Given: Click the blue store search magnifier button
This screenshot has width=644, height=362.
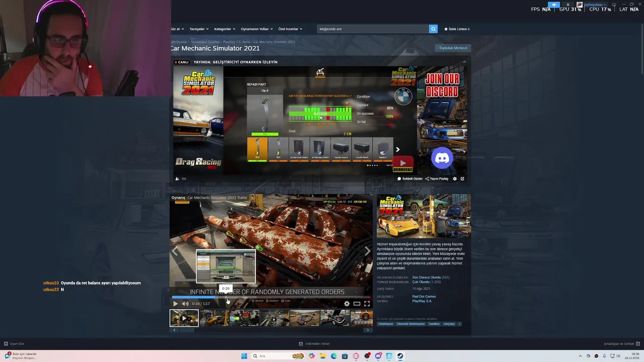Looking at the screenshot, I should coord(433,29).
